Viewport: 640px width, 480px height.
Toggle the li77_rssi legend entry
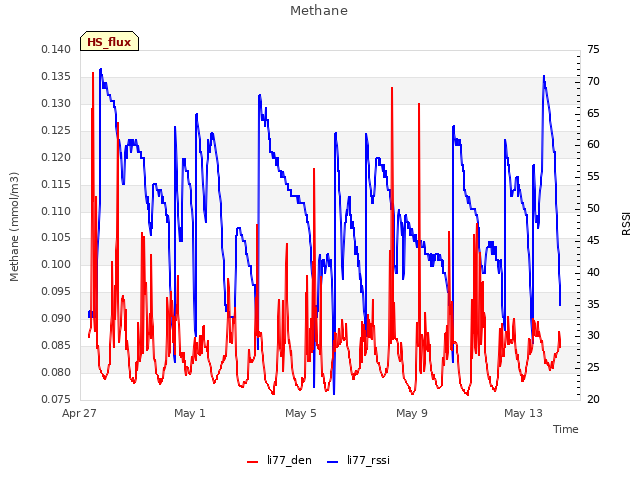click(x=358, y=460)
